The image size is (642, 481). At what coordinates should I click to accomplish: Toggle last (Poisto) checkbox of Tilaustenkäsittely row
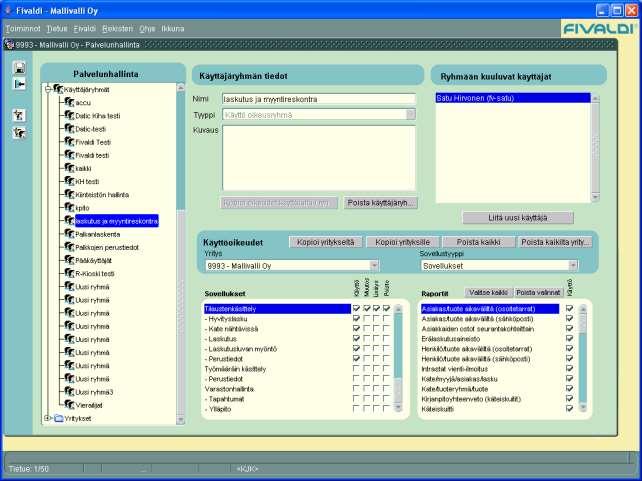386,308
